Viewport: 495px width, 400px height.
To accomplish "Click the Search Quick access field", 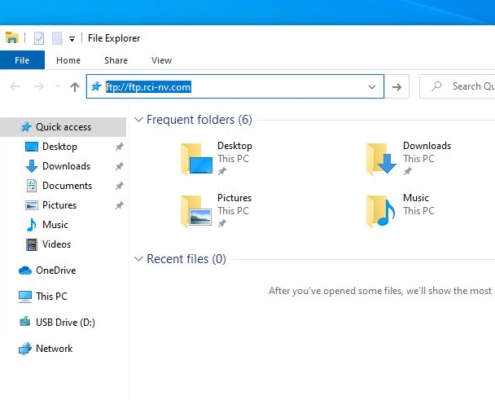I will pyautogui.click(x=457, y=87).
